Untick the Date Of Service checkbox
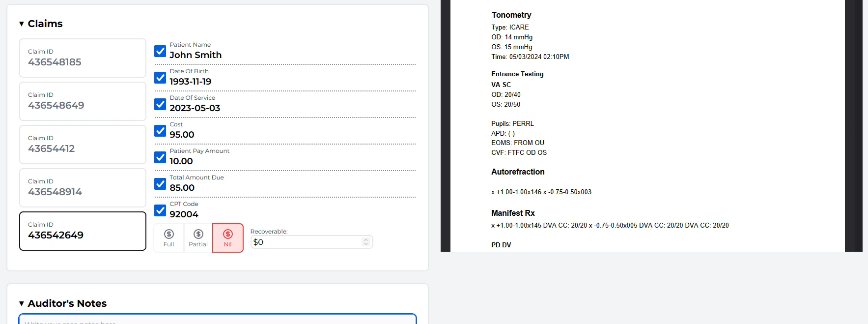This screenshot has height=324, width=868. pos(160,104)
